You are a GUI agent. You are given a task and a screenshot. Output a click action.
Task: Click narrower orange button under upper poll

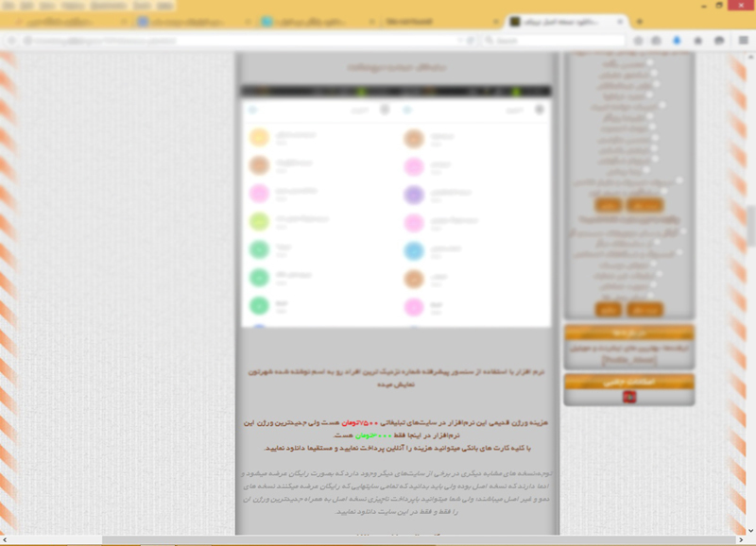pos(608,205)
